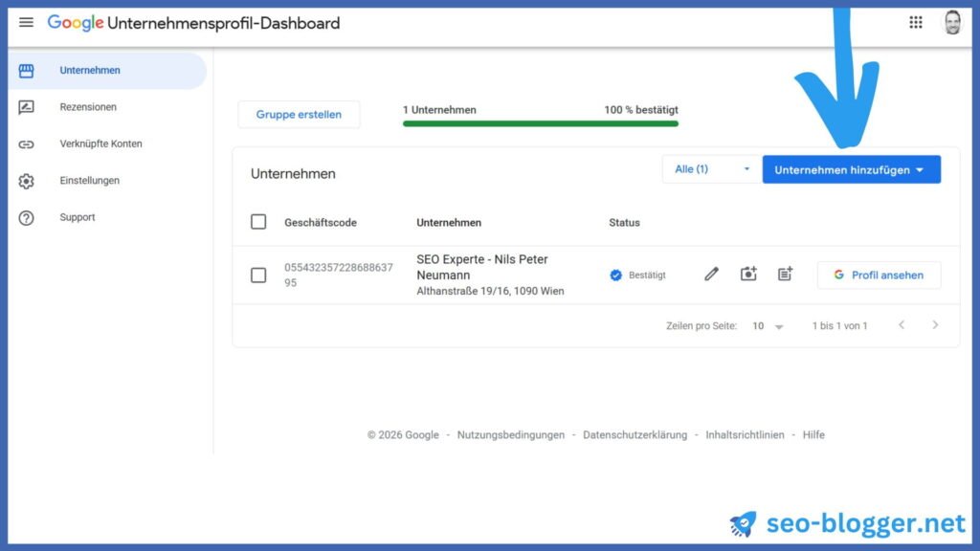Edit profile with the pencil icon

711,275
